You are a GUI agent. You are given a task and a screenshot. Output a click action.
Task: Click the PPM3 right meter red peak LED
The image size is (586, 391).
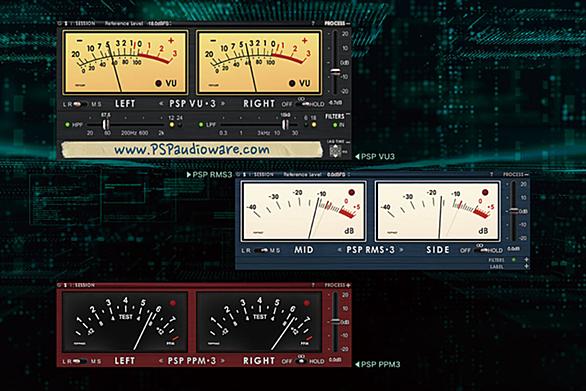point(307,303)
